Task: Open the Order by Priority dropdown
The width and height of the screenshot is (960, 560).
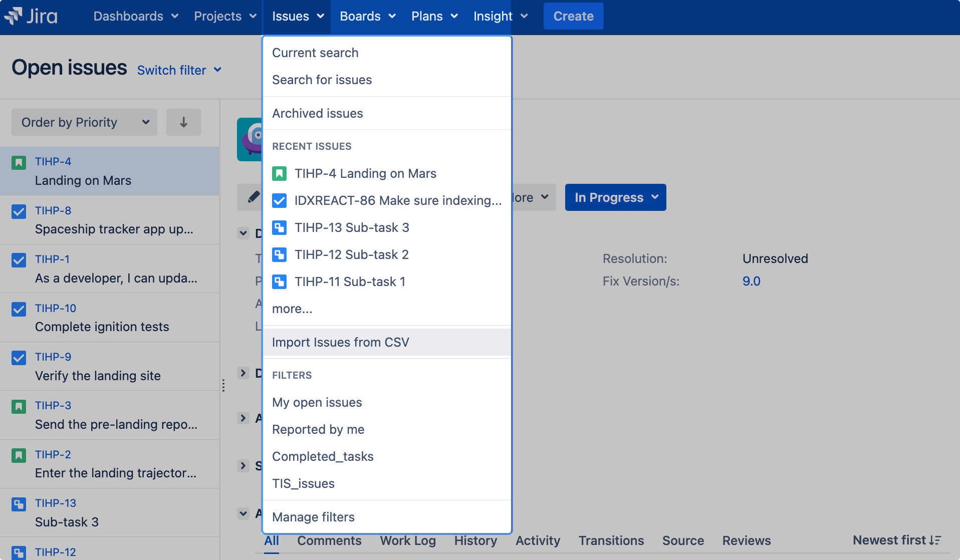Action: point(84,122)
